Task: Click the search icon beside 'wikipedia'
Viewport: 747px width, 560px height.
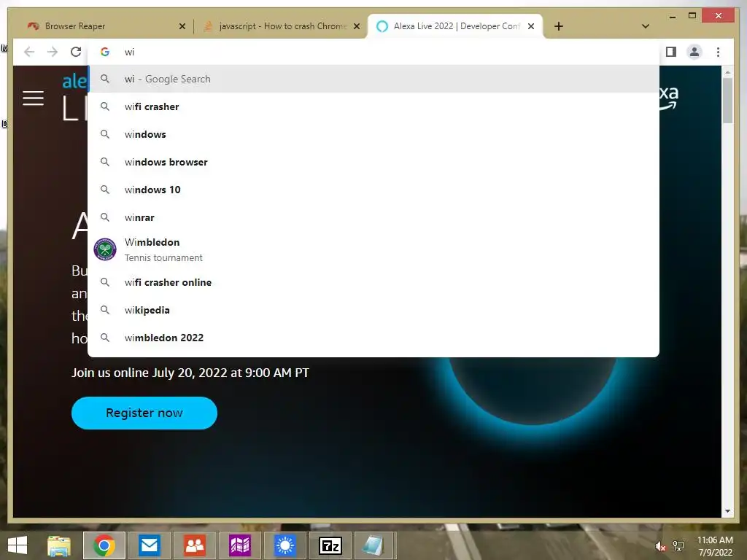Action: [105, 310]
